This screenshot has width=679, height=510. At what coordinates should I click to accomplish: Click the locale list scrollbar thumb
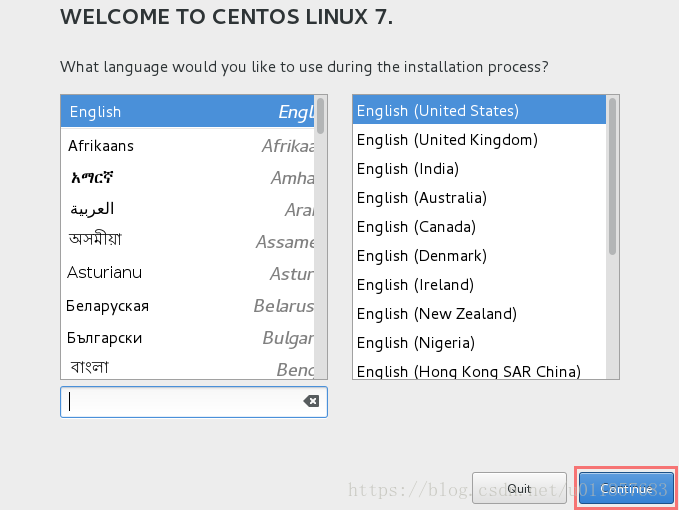612,176
